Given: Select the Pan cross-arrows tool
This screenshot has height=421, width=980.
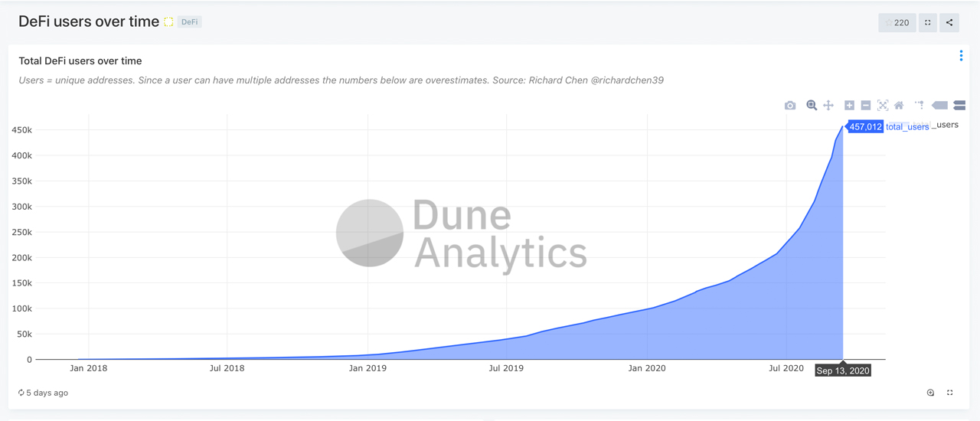Looking at the screenshot, I should point(828,106).
